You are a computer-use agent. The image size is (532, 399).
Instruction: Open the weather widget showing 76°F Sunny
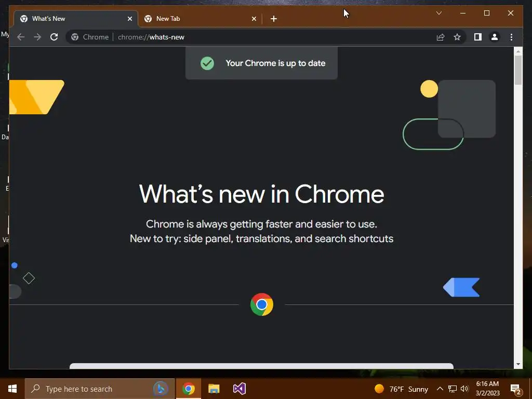(401, 389)
